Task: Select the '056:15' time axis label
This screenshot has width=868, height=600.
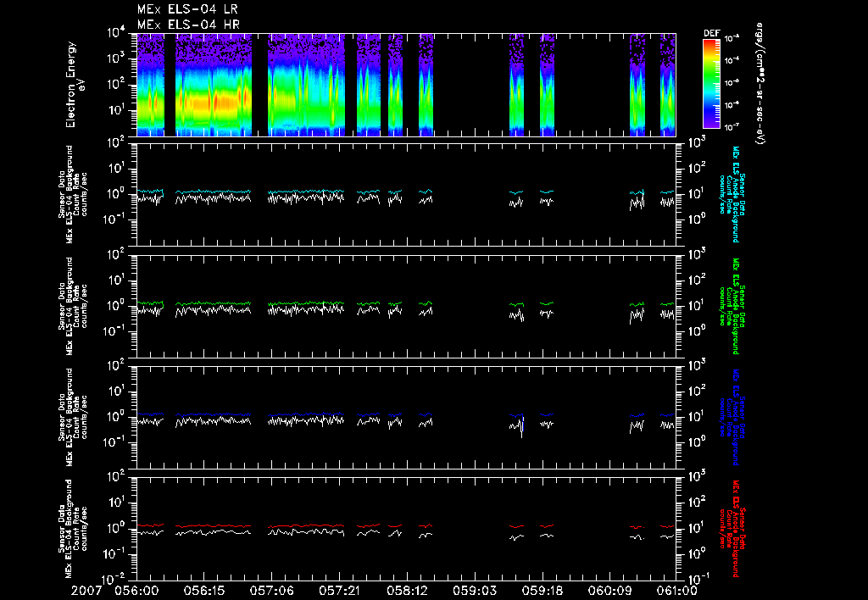Action: [204, 591]
